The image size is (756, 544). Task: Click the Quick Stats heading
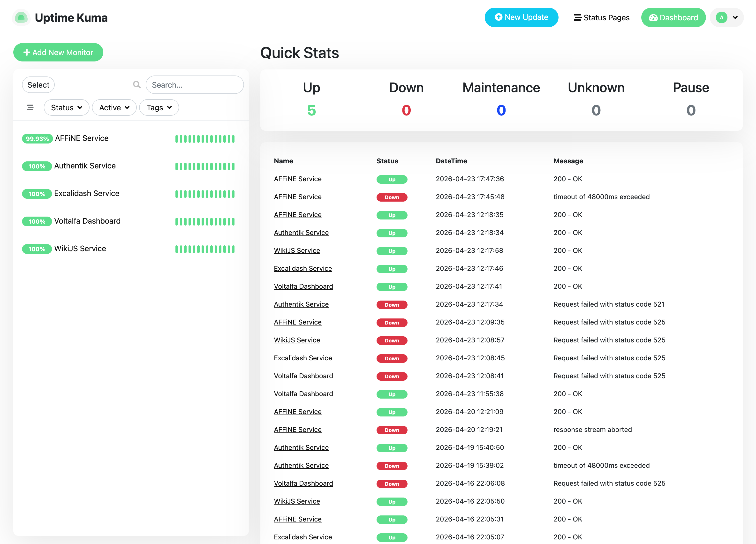299,53
